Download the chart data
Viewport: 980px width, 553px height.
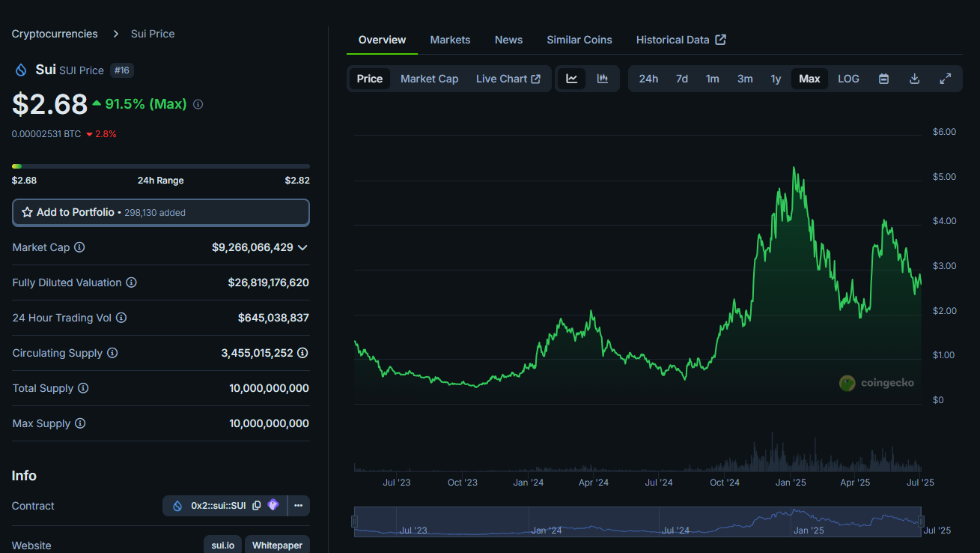(914, 79)
